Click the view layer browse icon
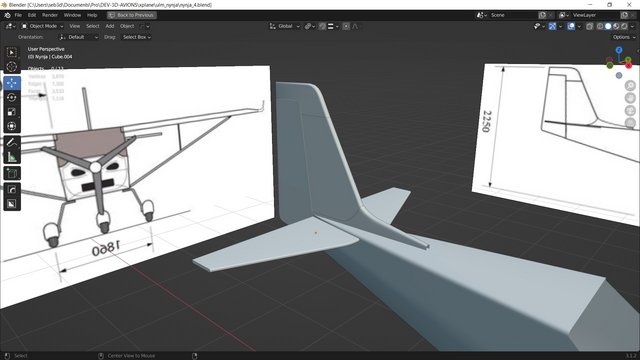This screenshot has width=640, height=360. (x=564, y=15)
